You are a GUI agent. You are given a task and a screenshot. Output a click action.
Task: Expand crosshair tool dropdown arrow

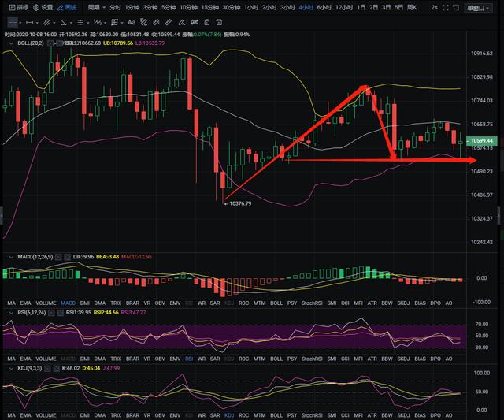(20, 23)
